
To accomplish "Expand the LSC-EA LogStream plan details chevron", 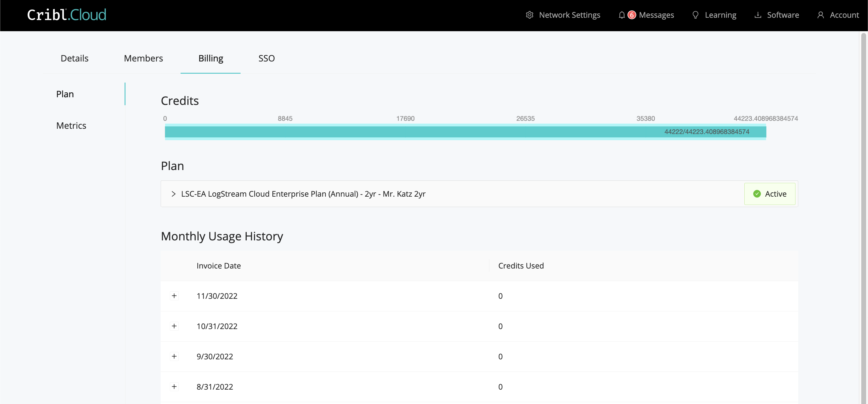I will click(x=174, y=194).
